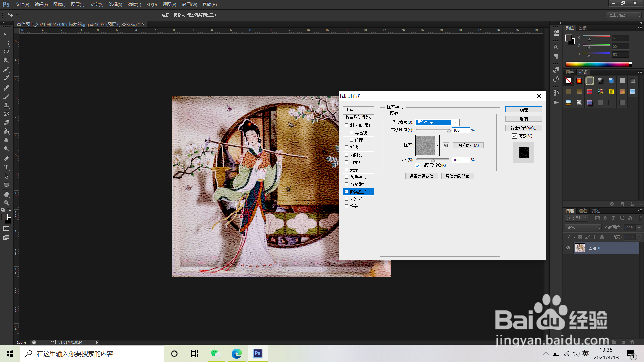Select the Type tool
644x362 pixels.
point(6,167)
